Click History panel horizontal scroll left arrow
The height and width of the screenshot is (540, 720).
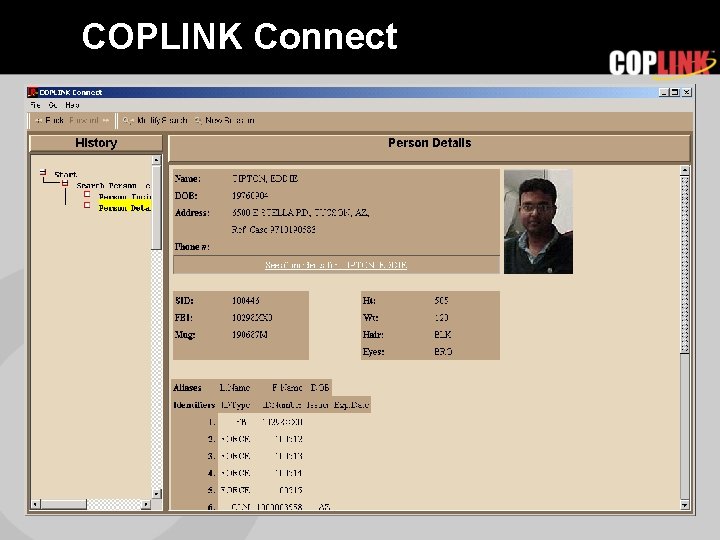click(35, 504)
